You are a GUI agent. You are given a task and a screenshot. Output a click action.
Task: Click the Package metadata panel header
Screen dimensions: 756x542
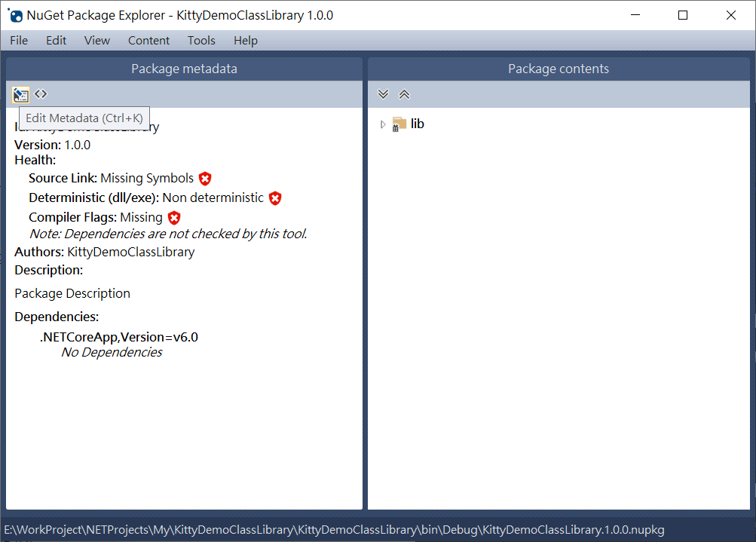click(x=184, y=69)
